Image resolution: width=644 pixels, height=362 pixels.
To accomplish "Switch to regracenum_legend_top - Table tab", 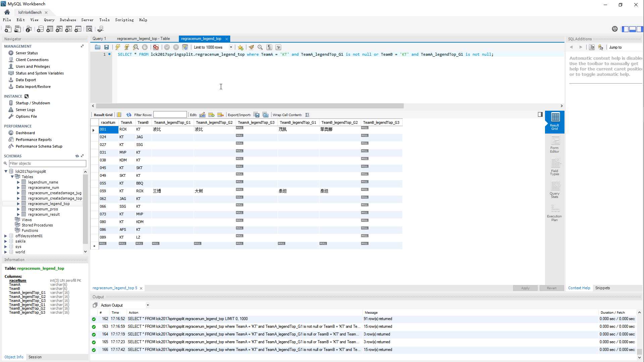I will click(143, 39).
